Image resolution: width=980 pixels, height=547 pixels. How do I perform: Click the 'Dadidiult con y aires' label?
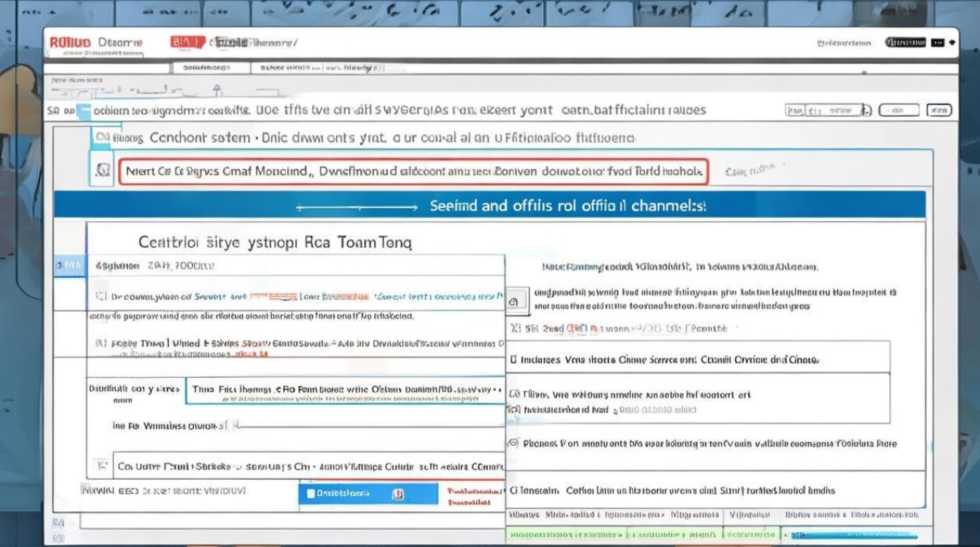pos(134,394)
